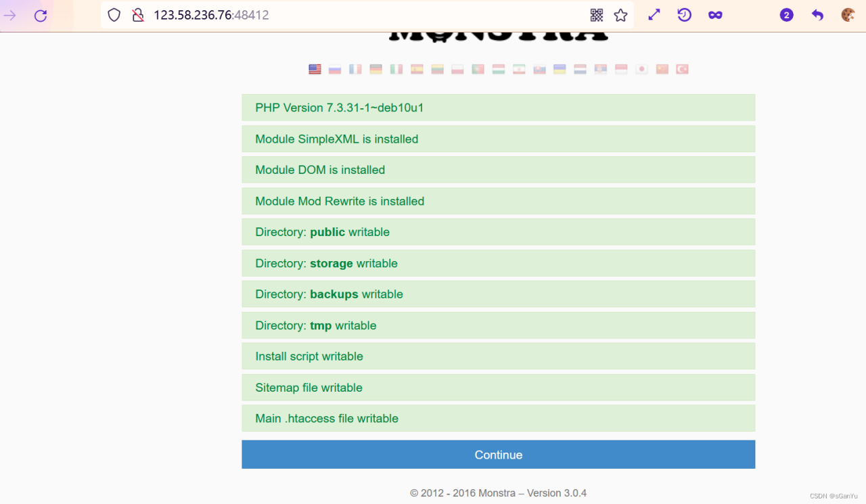Click the curved reply arrow icon
866x504 pixels.
[817, 14]
